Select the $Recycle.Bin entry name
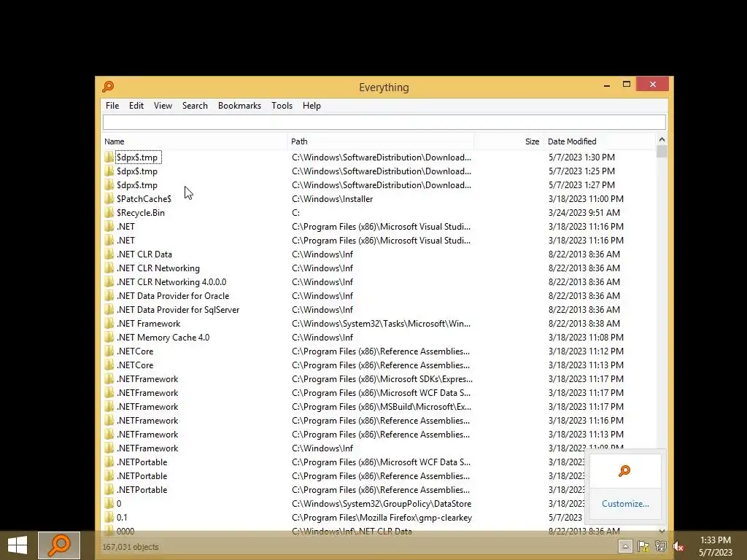 (x=141, y=212)
